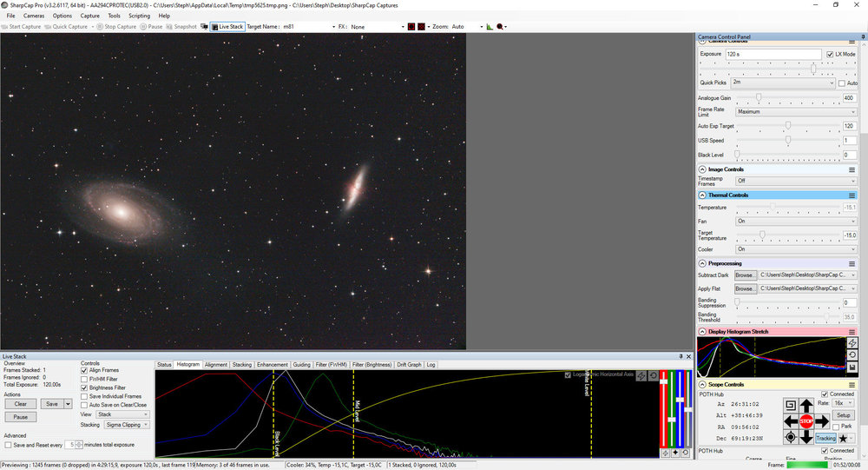Click the lightning auto-stretch icon in live stack histogram
The image size is (868, 470).
click(x=641, y=376)
